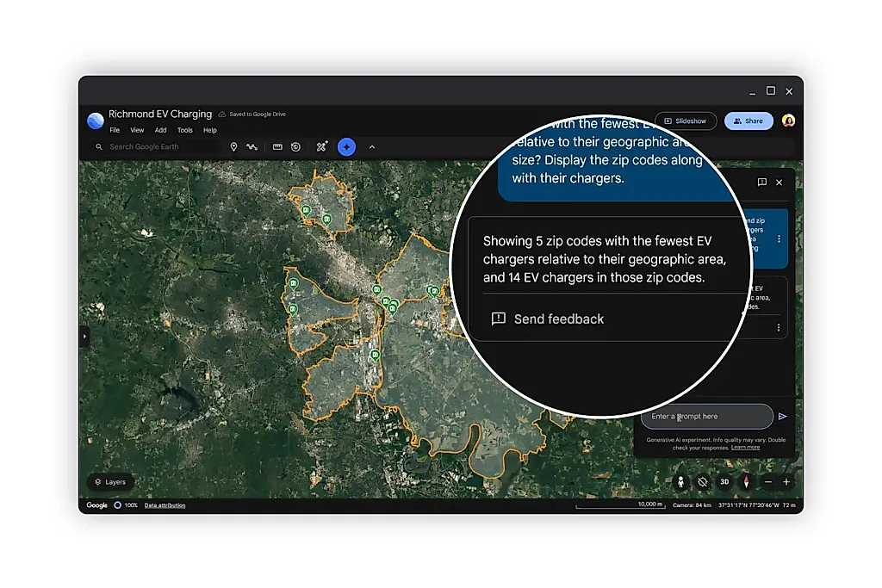
Task: Zoom in with the plus button
Action: pos(786,482)
